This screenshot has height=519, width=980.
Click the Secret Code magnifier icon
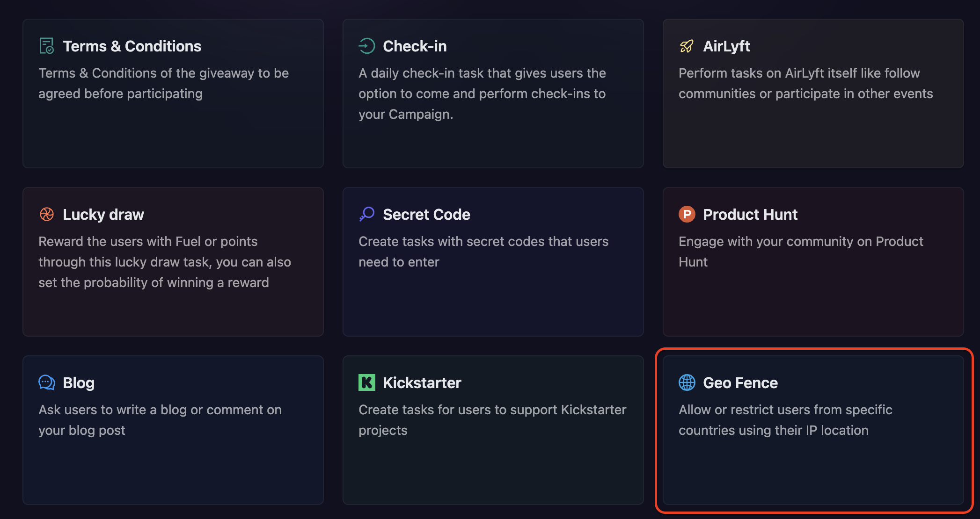tap(366, 214)
